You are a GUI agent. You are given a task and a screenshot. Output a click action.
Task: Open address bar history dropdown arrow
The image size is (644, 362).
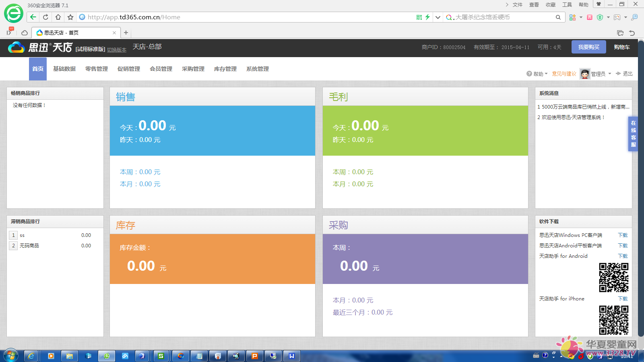[438, 17]
